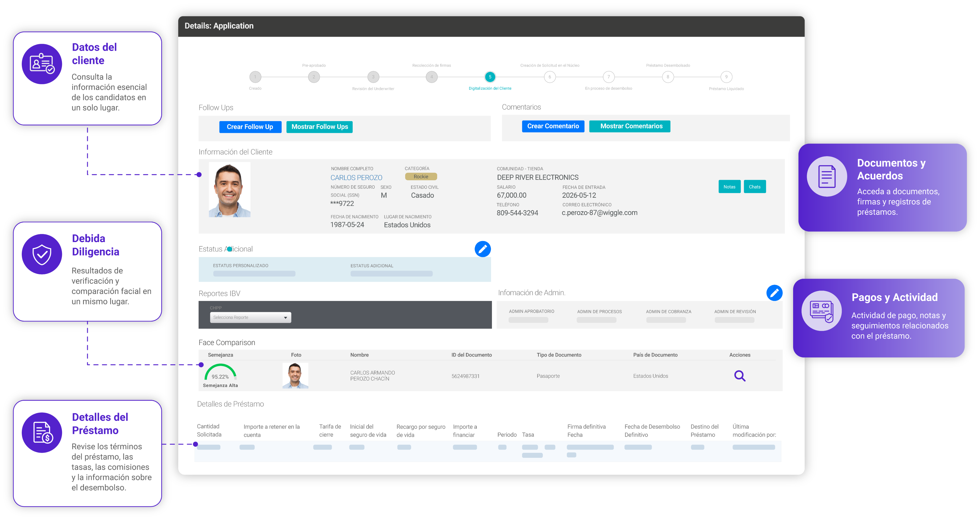This screenshot has height=520, width=980.
Task: Click the email c.perozo-87@wiggle.com
Action: pyautogui.click(x=599, y=213)
